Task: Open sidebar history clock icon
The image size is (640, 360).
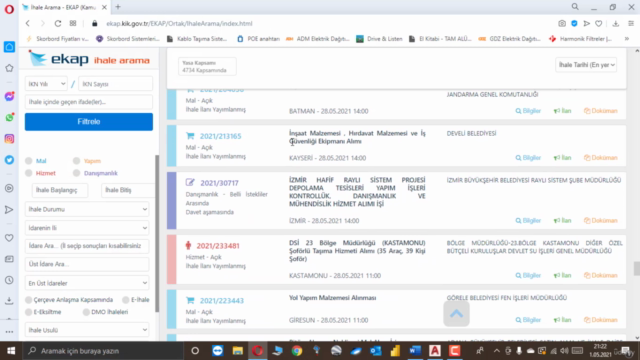Action: pos(9,280)
